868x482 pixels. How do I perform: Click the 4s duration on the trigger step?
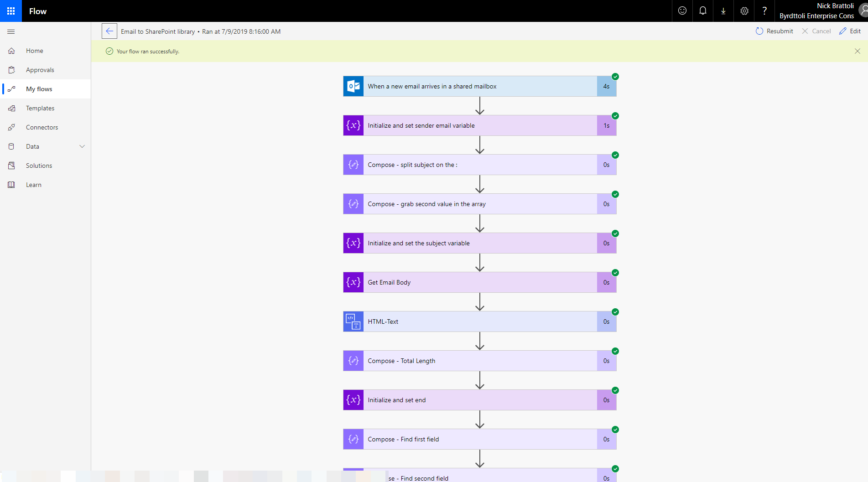pos(607,86)
